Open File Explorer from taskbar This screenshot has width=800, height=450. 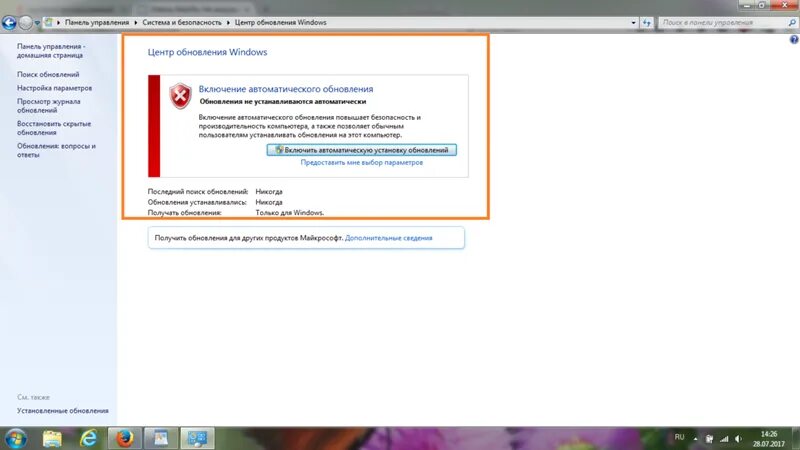point(52,438)
